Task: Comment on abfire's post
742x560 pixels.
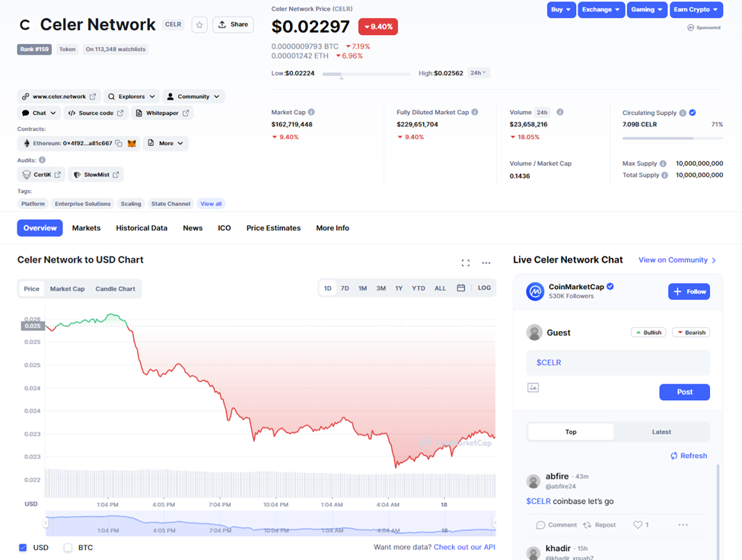Action: (556, 524)
